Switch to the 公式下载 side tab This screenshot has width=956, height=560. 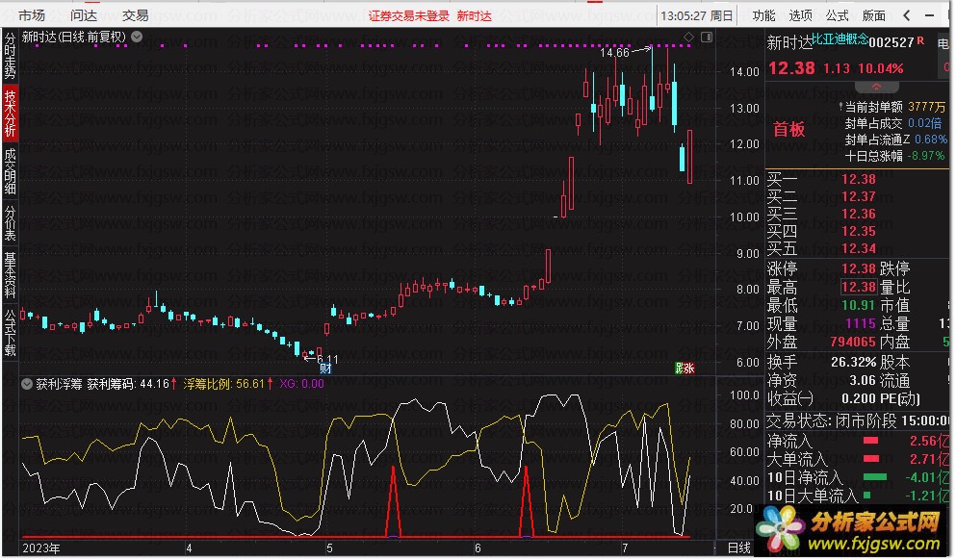(10, 333)
